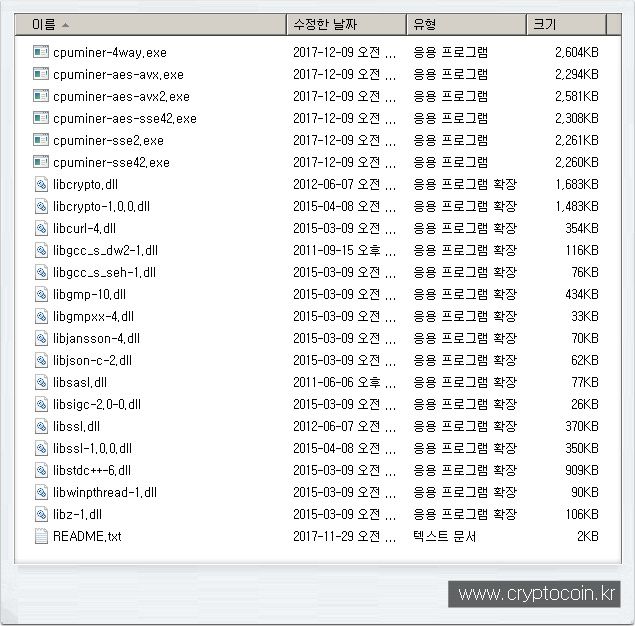Toggle the sort arrow next to 이름

(65, 26)
